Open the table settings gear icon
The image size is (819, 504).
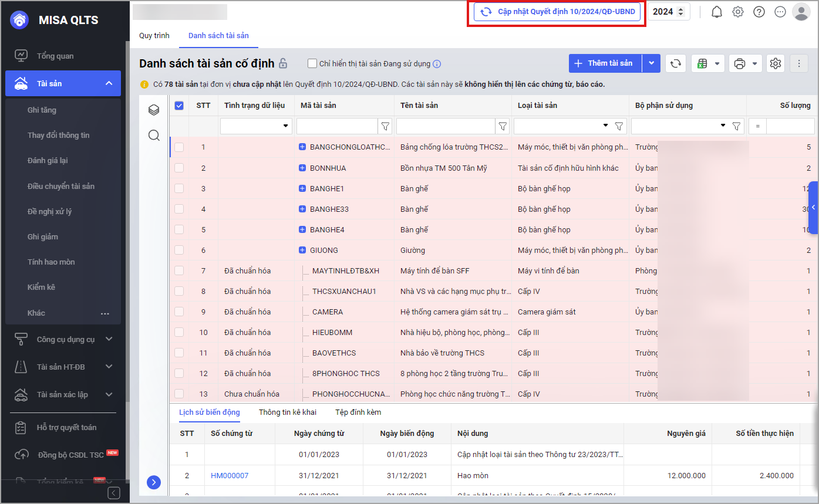tap(776, 63)
